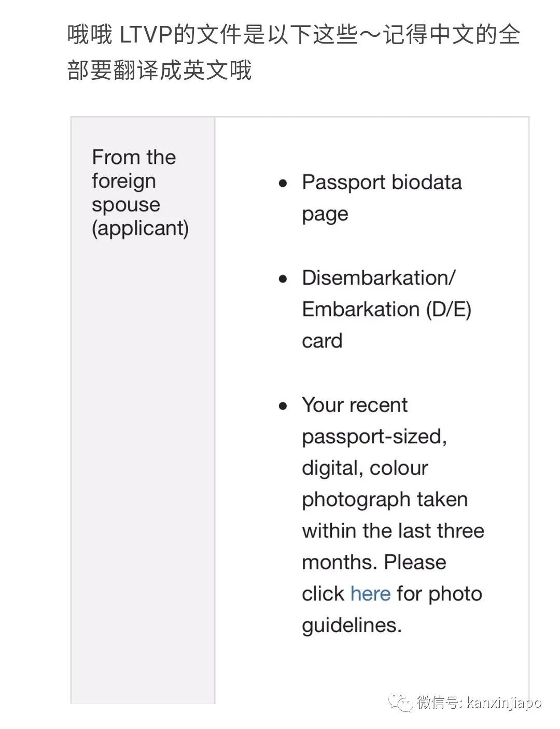The image size is (560, 729).
Task: Click the heading's second line "部要翻译成英文哦"
Action: pos(160,71)
